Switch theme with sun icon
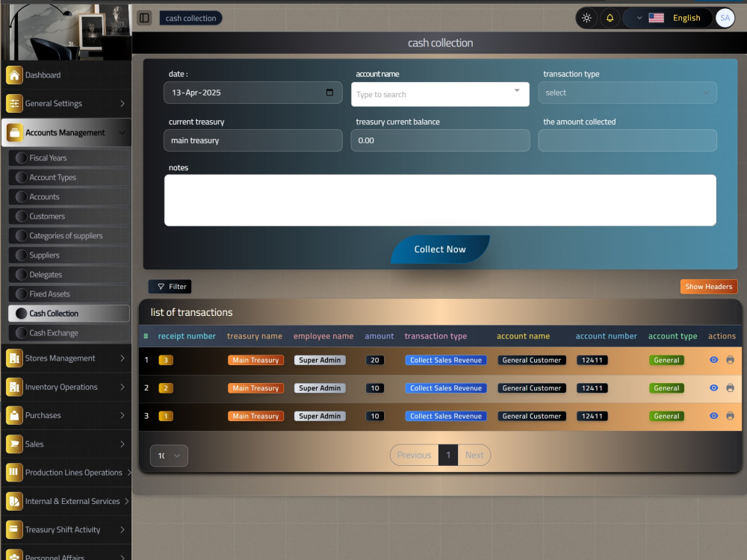This screenshot has width=747, height=560. (586, 18)
